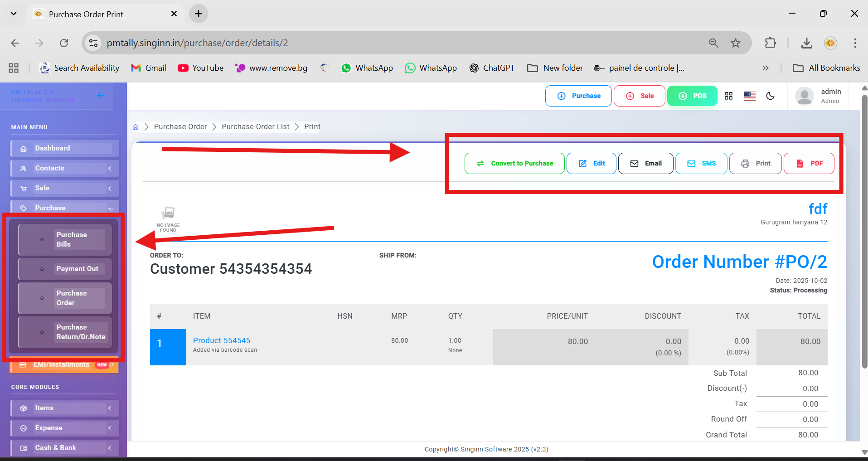The width and height of the screenshot is (868, 461).
Task: Open Purchase Bills submenu item
Action: click(x=71, y=239)
